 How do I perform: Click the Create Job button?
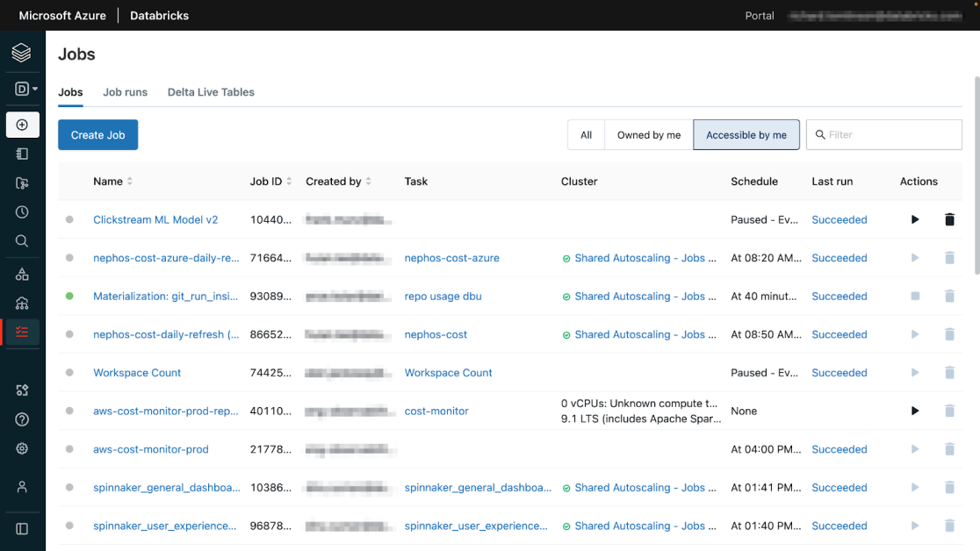coord(97,135)
